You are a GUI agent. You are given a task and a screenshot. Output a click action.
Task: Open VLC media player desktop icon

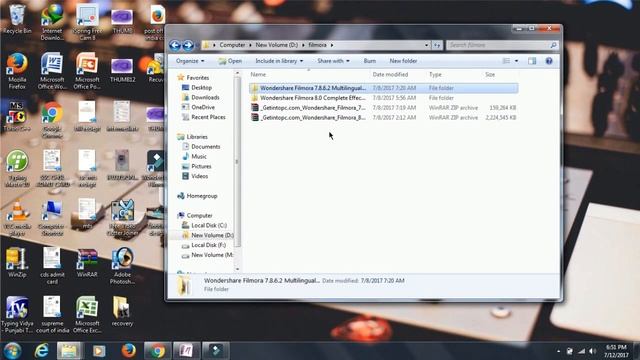17,218
